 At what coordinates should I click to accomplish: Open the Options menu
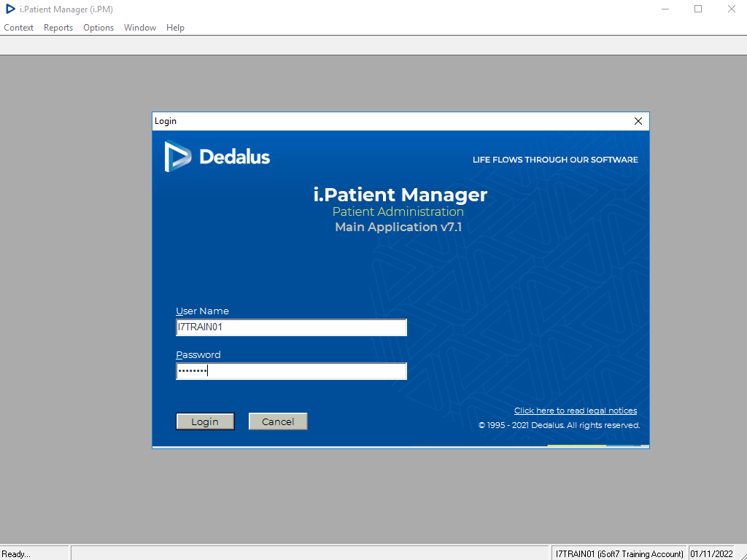[98, 28]
